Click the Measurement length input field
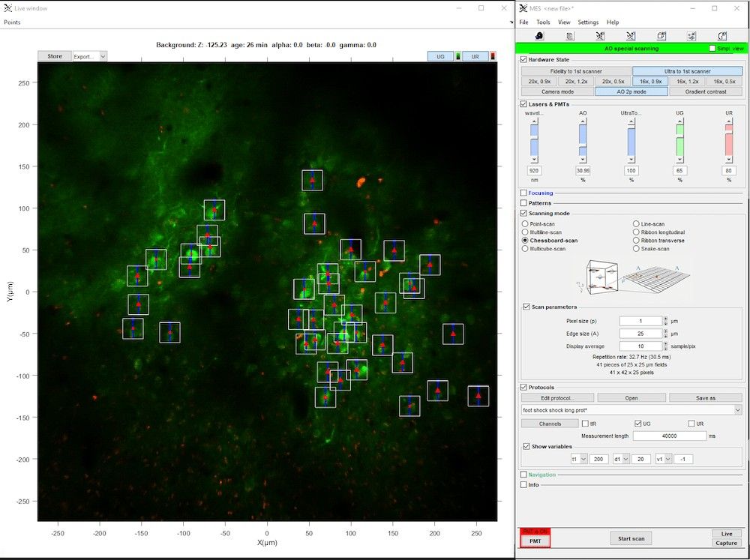 click(669, 436)
